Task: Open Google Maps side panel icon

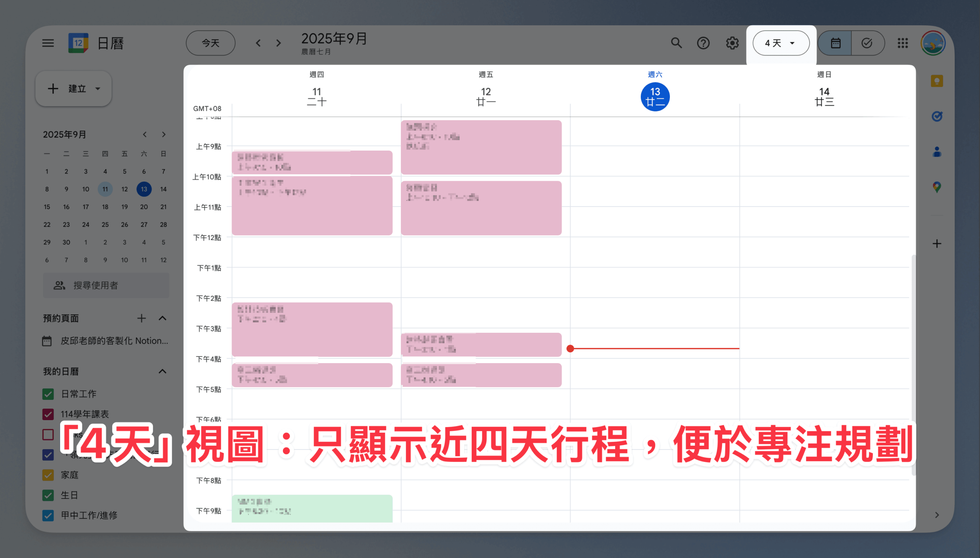Action: pyautogui.click(x=937, y=187)
